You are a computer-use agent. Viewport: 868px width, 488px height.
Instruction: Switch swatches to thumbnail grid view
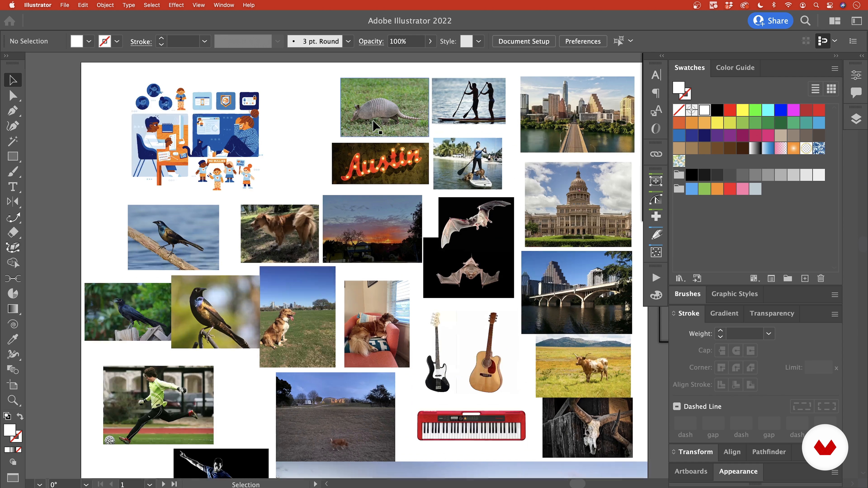[831, 89]
